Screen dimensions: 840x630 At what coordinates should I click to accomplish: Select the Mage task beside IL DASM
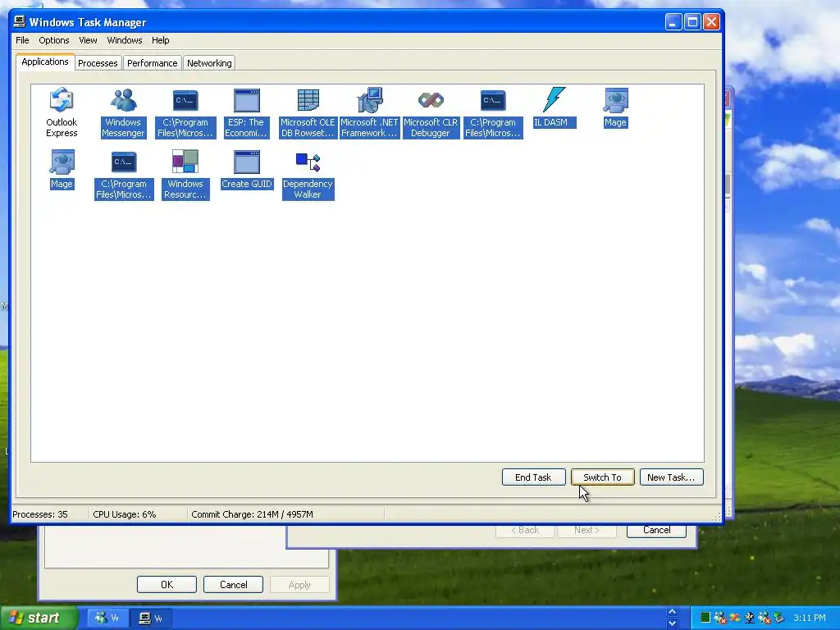(x=615, y=107)
